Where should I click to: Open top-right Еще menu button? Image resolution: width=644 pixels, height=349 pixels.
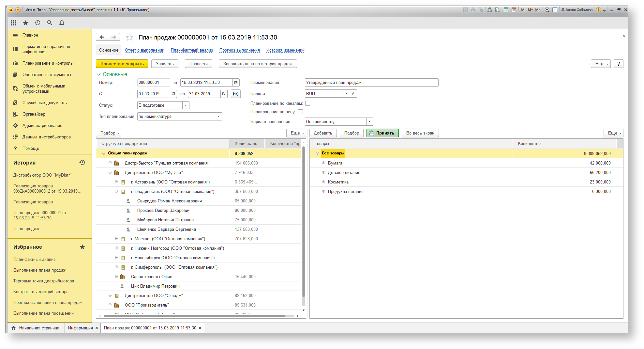(600, 64)
